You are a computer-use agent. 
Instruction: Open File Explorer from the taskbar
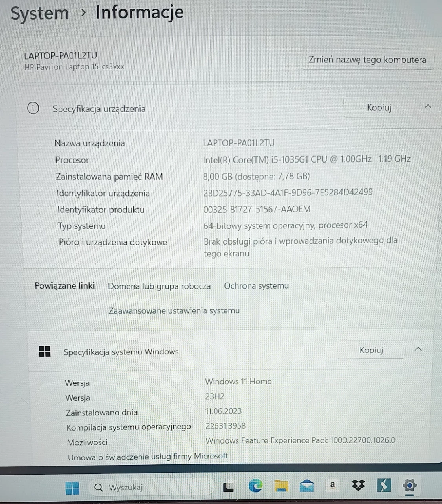(281, 486)
